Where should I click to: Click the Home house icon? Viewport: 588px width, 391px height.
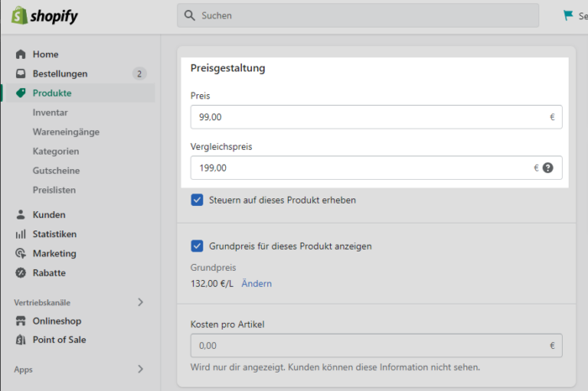[x=21, y=55]
